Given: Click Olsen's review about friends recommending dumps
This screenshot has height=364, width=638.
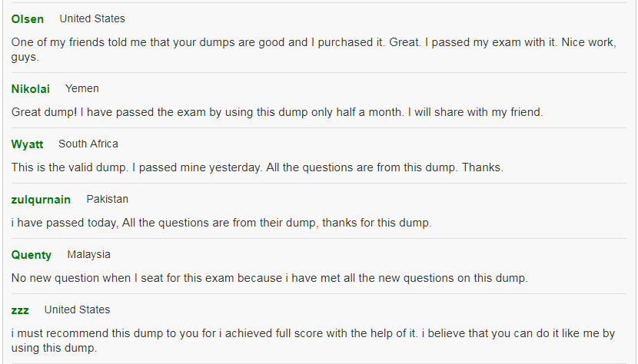Looking at the screenshot, I should [314, 49].
